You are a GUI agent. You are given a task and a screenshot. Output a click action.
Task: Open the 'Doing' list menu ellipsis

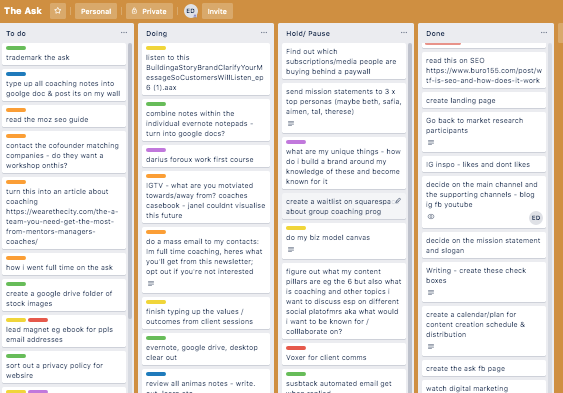pyautogui.click(x=264, y=33)
